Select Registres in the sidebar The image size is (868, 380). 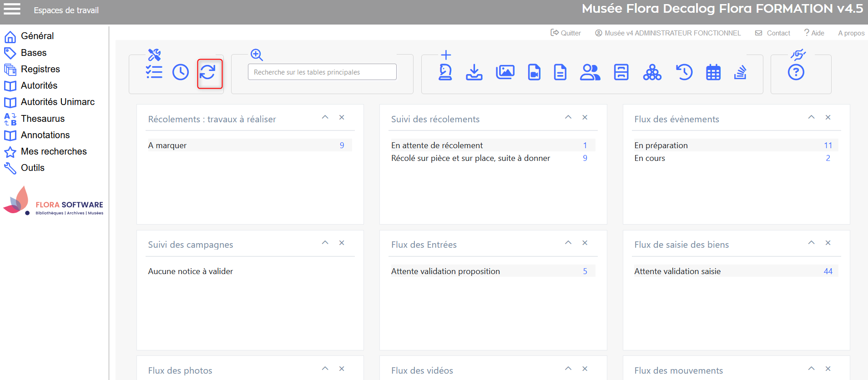40,69
